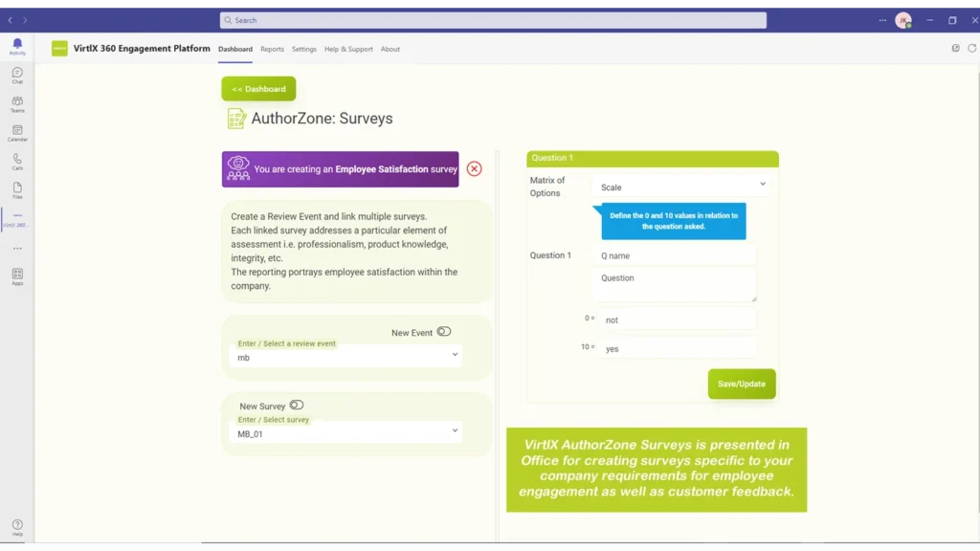Viewport: 980px width, 551px height.
Task: Toggle the New Survey switch
Action: [297, 406]
